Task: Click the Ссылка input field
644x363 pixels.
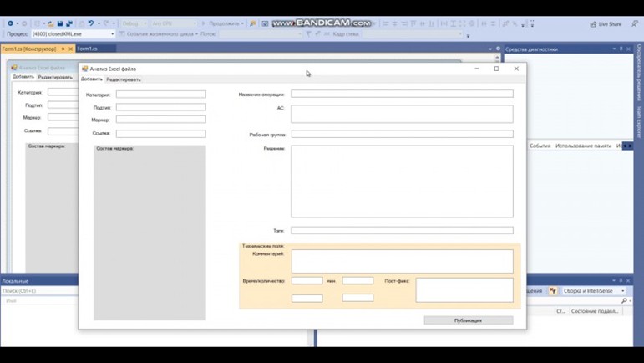Action: click(161, 134)
